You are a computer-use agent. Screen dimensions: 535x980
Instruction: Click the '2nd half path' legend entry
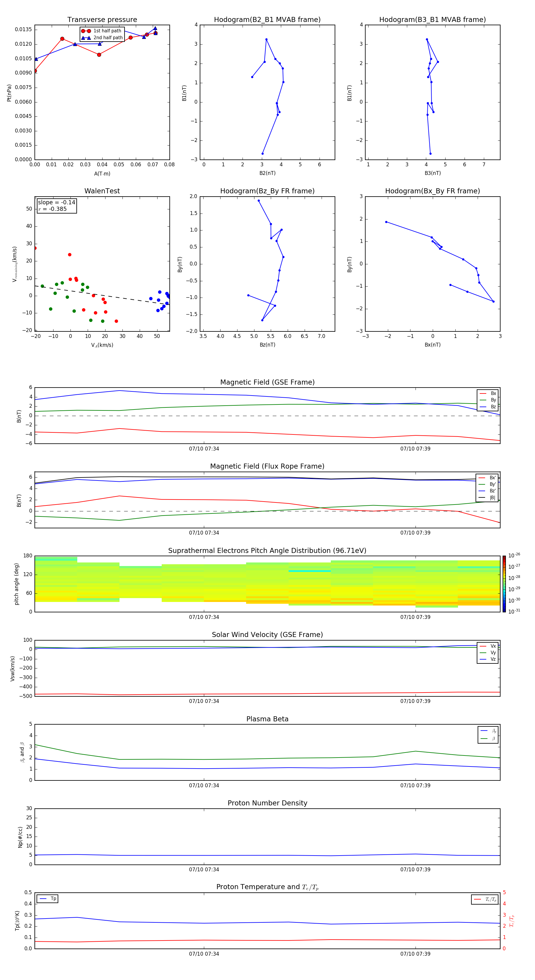pyautogui.click(x=102, y=38)
